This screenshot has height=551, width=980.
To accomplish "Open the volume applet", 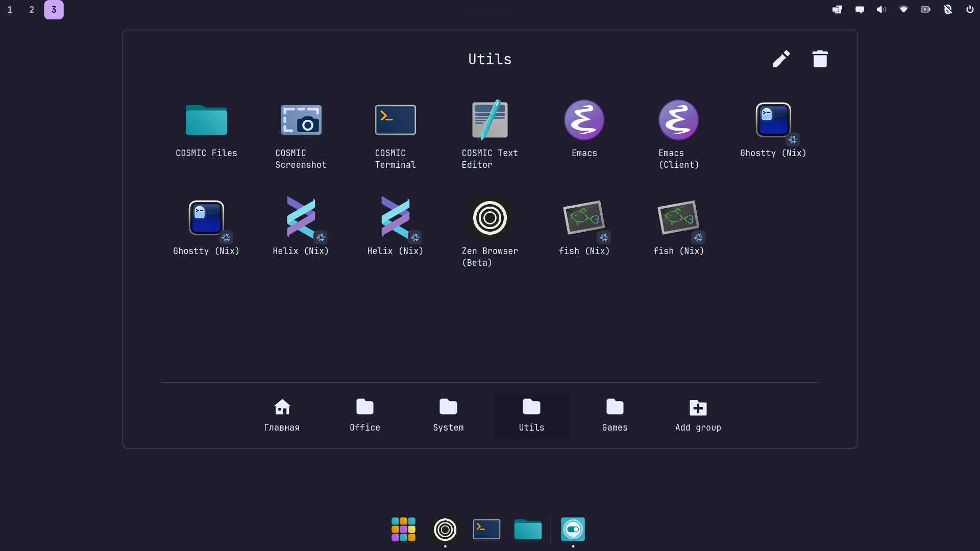I will click(881, 10).
